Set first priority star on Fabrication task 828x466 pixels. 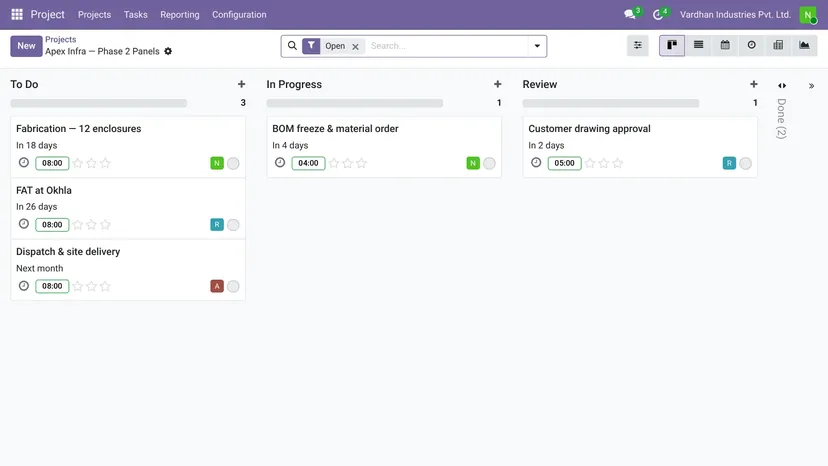click(x=78, y=163)
